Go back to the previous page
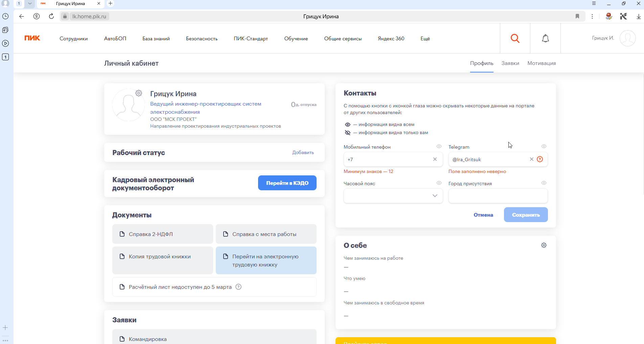This screenshot has height=344, width=644. [22, 16]
